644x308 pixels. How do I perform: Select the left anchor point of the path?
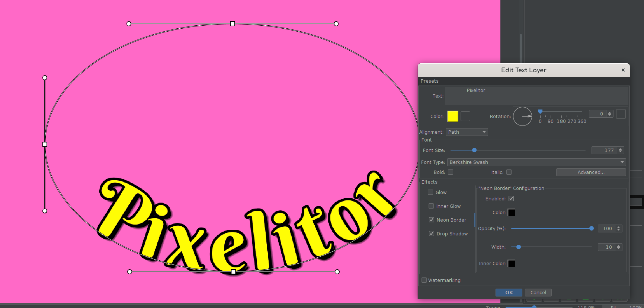coord(45,144)
